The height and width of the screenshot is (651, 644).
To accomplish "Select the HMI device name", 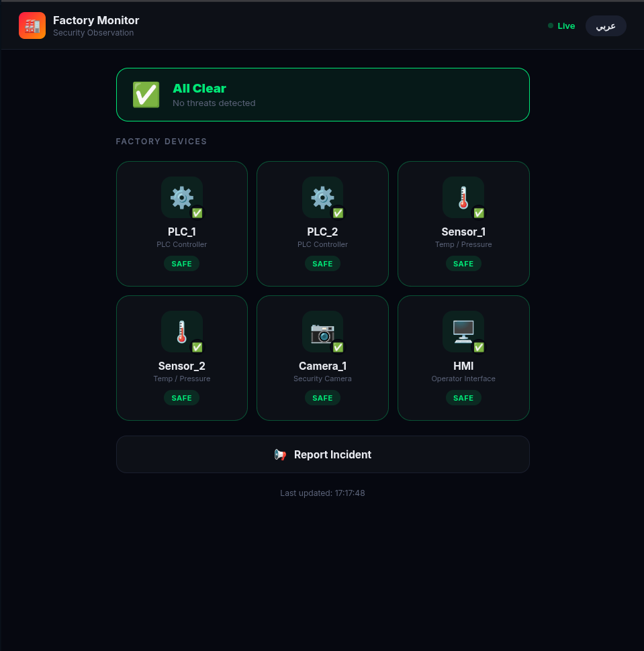I will click(463, 366).
